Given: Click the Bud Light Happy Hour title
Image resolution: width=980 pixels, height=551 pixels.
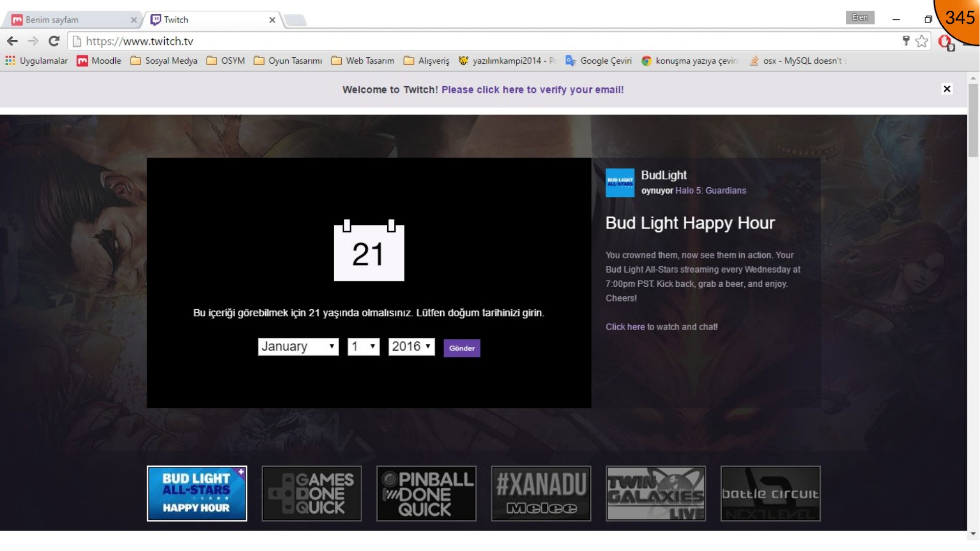Looking at the screenshot, I should [690, 223].
